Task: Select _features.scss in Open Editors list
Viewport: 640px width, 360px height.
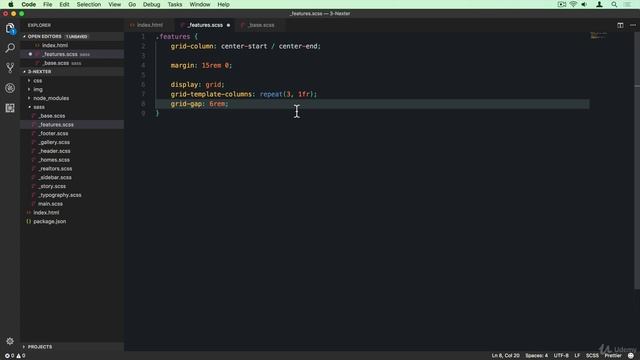Action: point(60,54)
